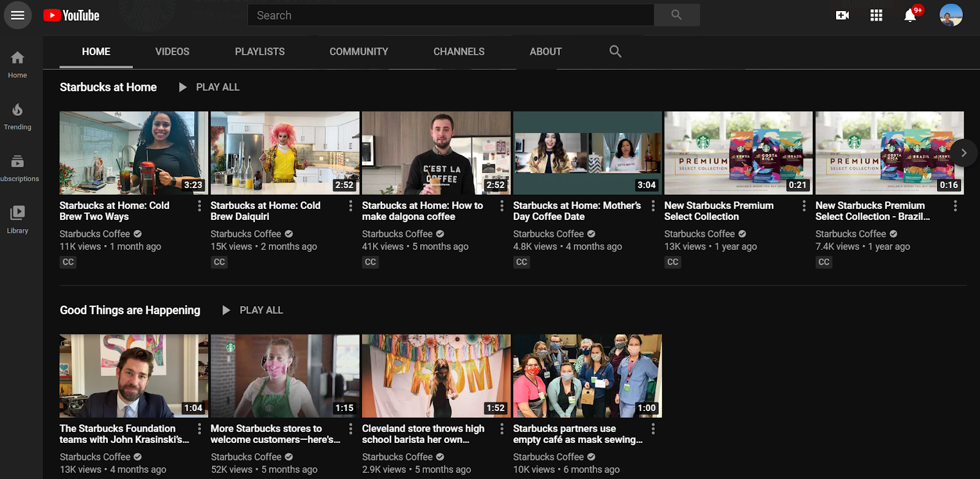This screenshot has width=980, height=479.
Task: Click CC badge under Premium Select Collection - Brazil
Action: 824,262
